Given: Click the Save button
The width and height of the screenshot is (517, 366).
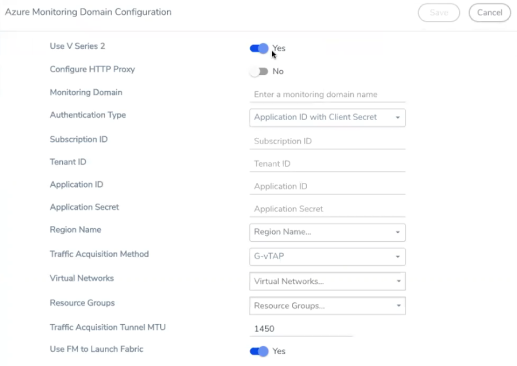Looking at the screenshot, I should pos(439,13).
